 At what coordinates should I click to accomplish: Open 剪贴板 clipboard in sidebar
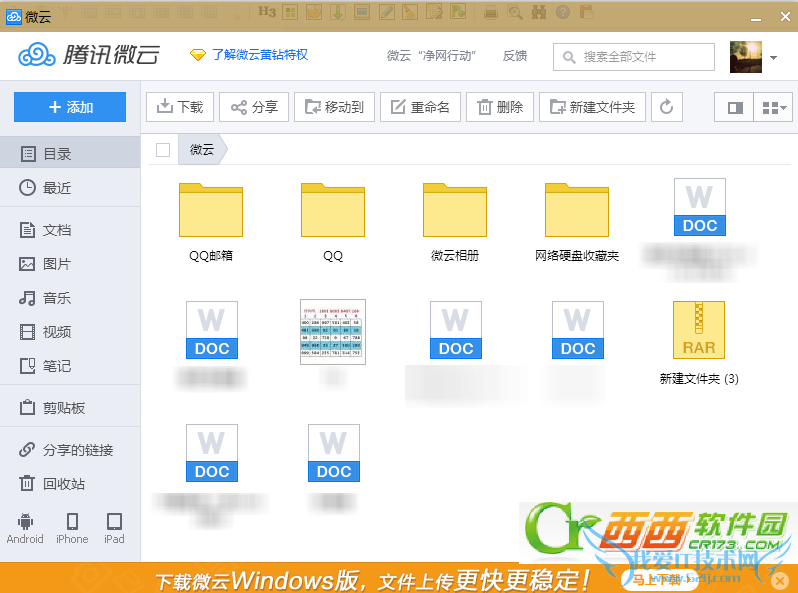[x=70, y=408]
